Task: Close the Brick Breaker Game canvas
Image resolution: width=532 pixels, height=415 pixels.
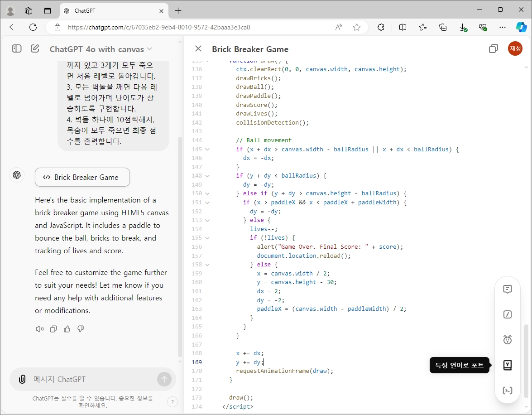Action: point(198,49)
